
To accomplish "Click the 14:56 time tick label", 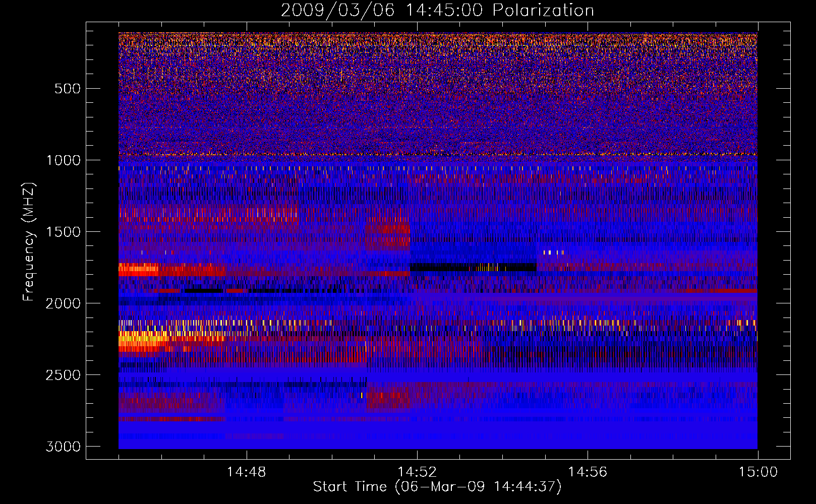I will [x=588, y=472].
